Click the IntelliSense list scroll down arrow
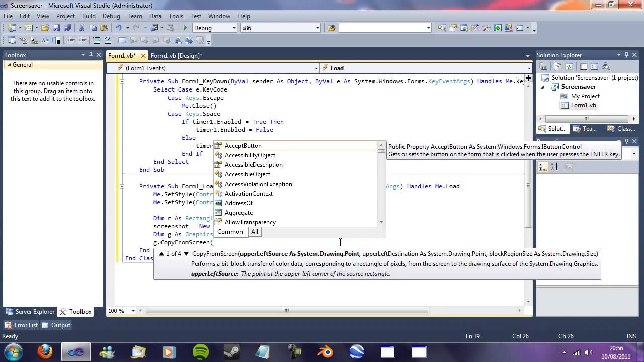 [381, 222]
